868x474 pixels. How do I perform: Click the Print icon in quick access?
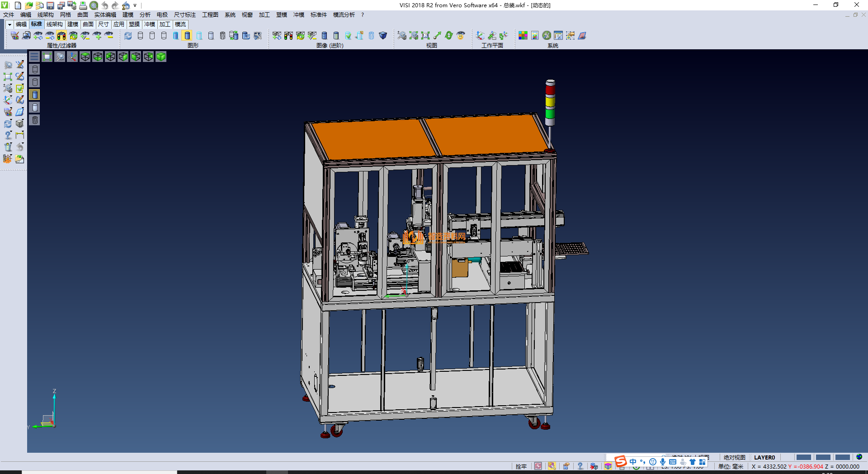(x=83, y=5)
